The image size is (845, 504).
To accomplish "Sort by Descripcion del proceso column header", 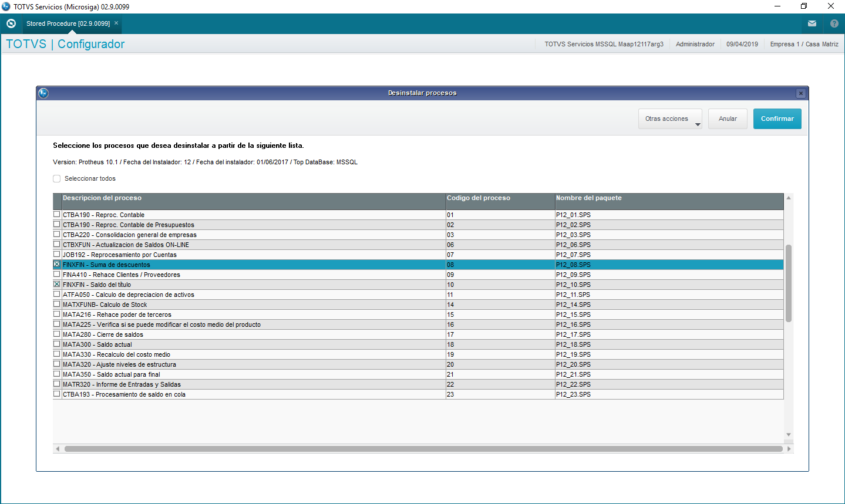I will (x=254, y=201).
